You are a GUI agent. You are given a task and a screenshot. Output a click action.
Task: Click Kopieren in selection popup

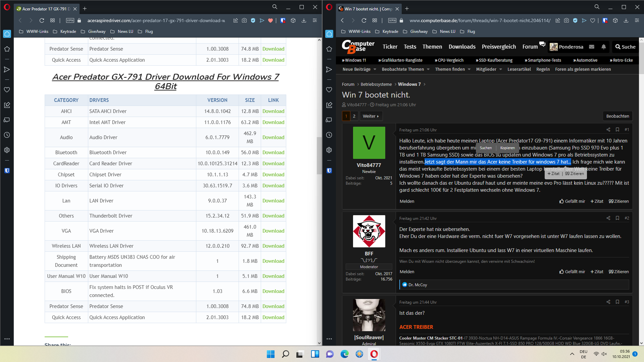(x=507, y=148)
